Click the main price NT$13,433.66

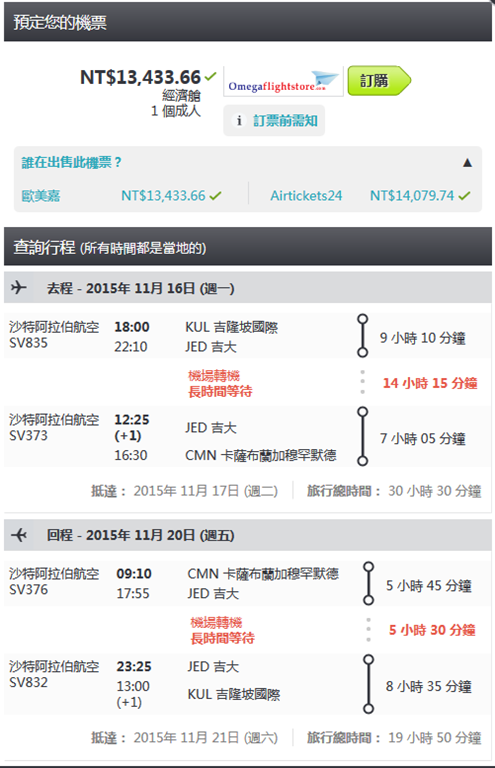pyautogui.click(x=141, y=77)
